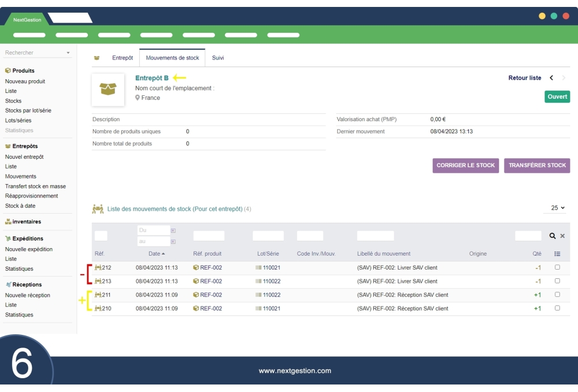The image size is (578, 392).
Task: Click the warehouse box icon beside Entrepôt B
Action: (x=108, y=89)
